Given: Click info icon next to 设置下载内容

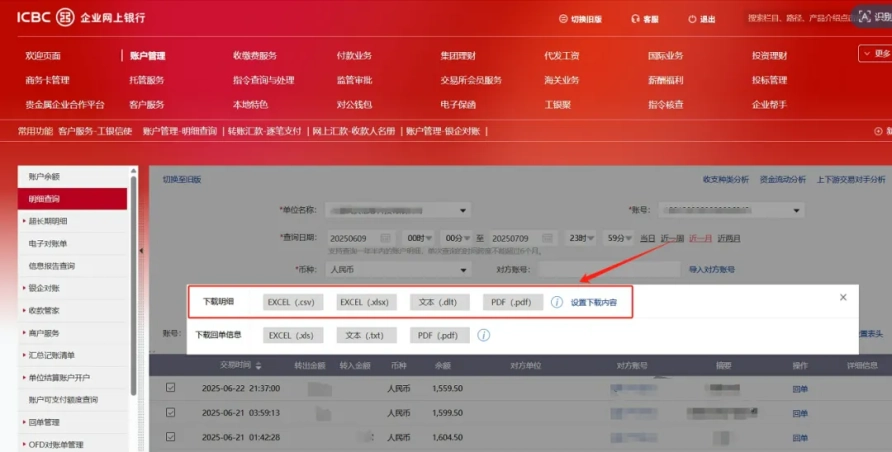Looking at the screenshot, I should point(557,302).
